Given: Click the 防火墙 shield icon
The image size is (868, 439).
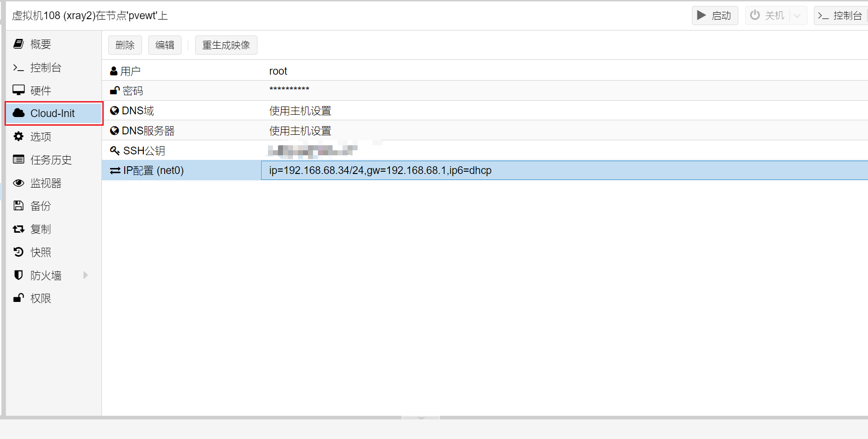Looking at the screenshot, I should click(x=18, y=275).
